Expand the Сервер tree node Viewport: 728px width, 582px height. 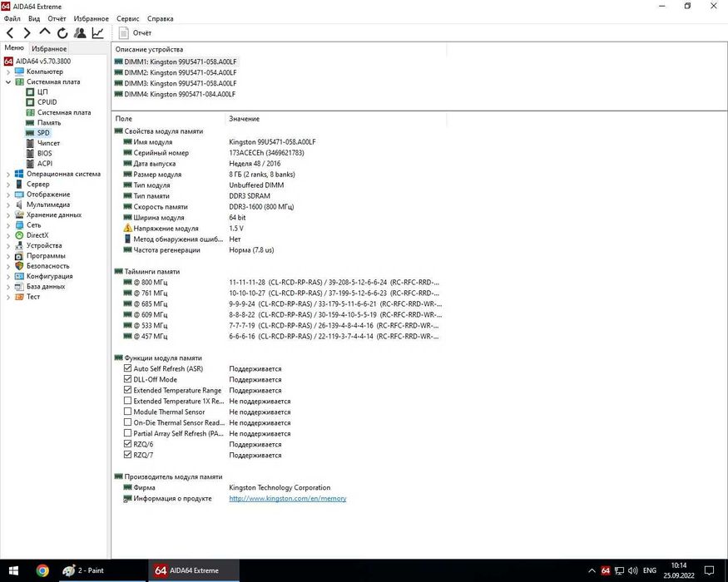tap(7, 185)
